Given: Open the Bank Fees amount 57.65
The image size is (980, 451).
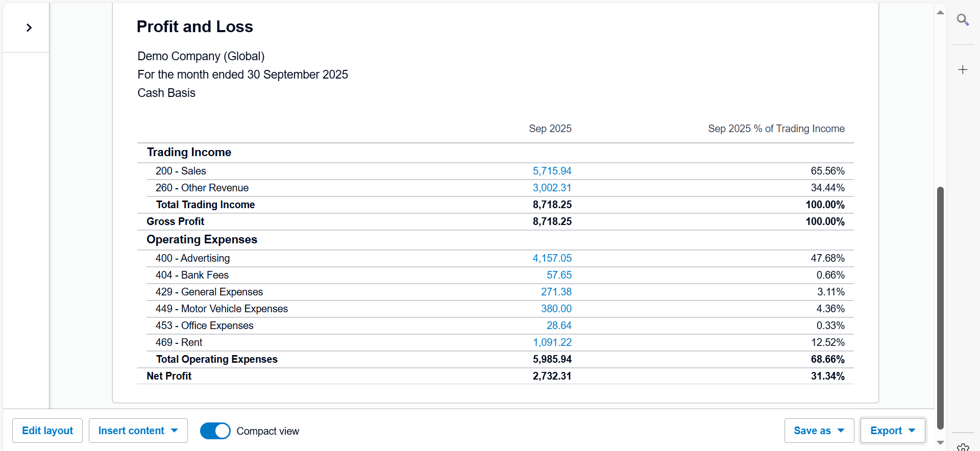Looking at the screenshot, I should 559,275.
